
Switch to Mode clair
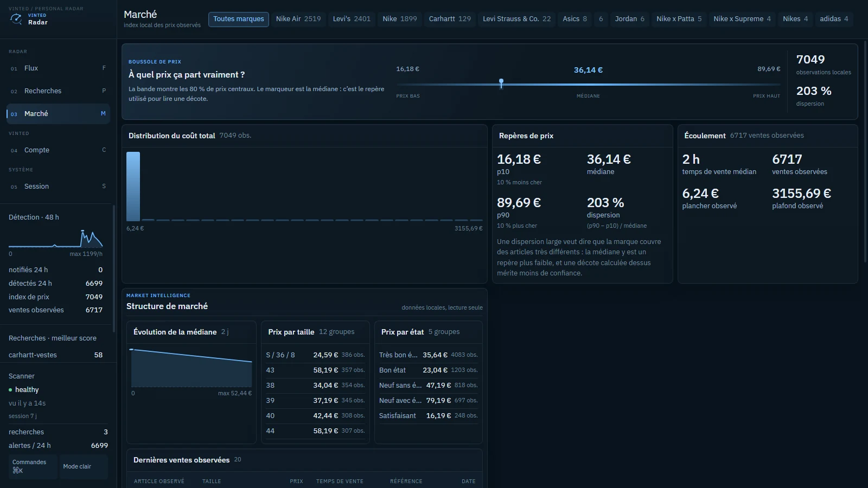click(x=84, y=466)
